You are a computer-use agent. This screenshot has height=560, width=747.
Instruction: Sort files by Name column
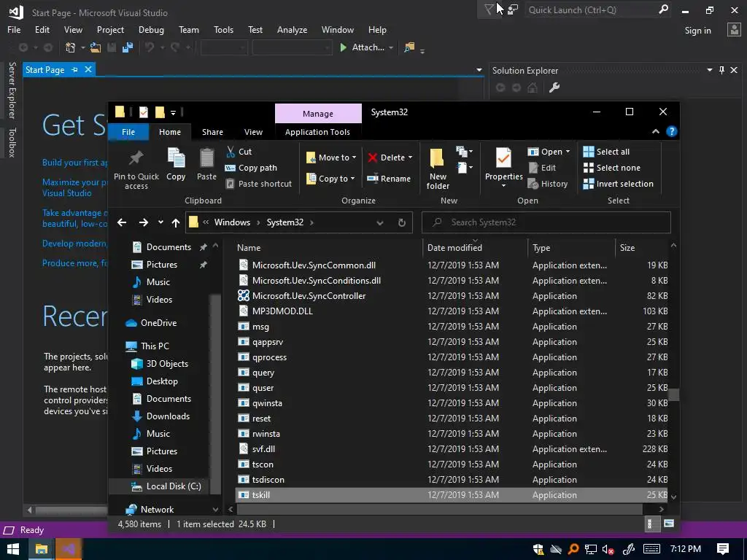[x=329, y=248]
